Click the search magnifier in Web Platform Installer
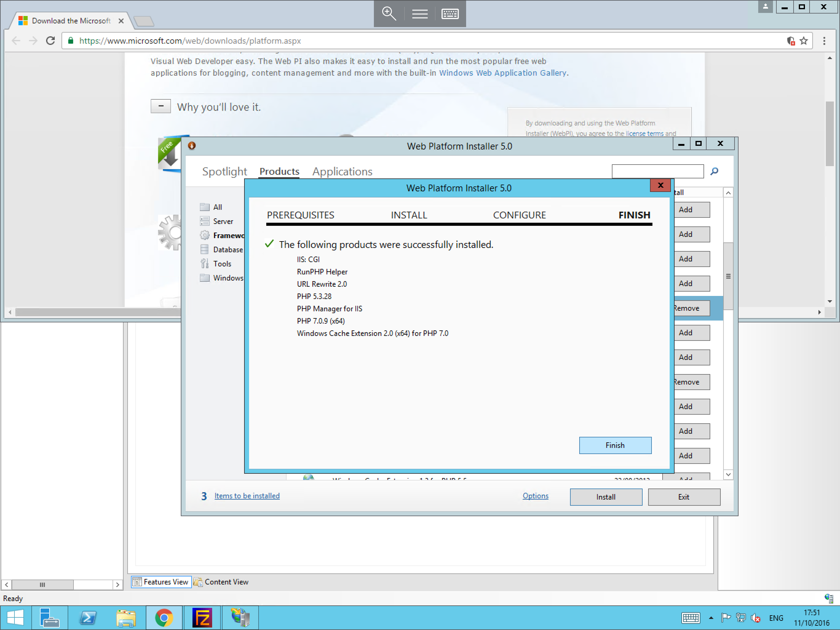Image resolution: width=840 pixels, height=630 pixels. (x=714, y=171)
